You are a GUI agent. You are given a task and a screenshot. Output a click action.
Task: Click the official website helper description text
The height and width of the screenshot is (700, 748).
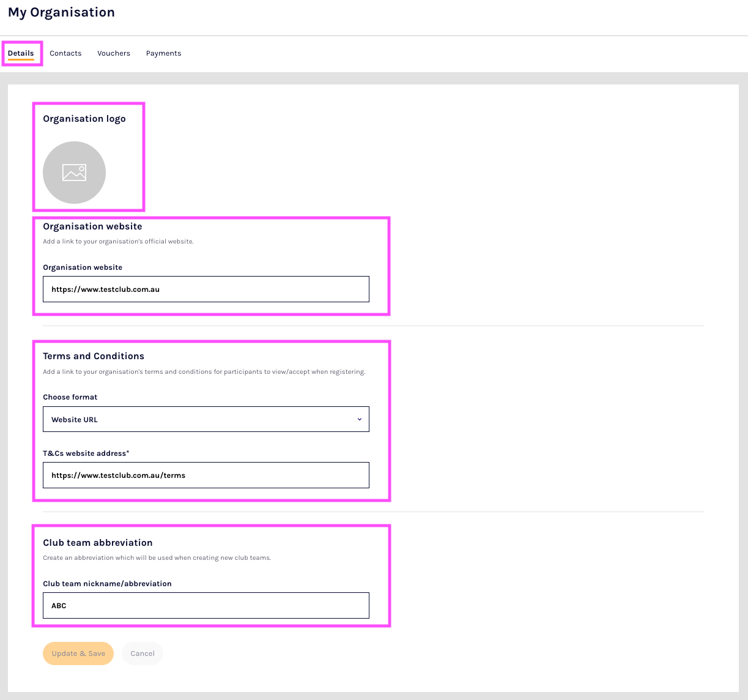point(118,242)
